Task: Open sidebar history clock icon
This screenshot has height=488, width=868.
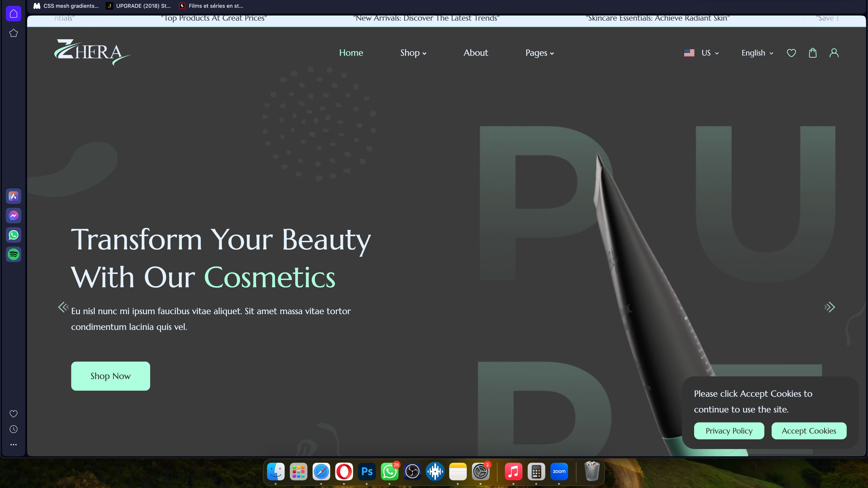Action: click(x=14, y=429)
